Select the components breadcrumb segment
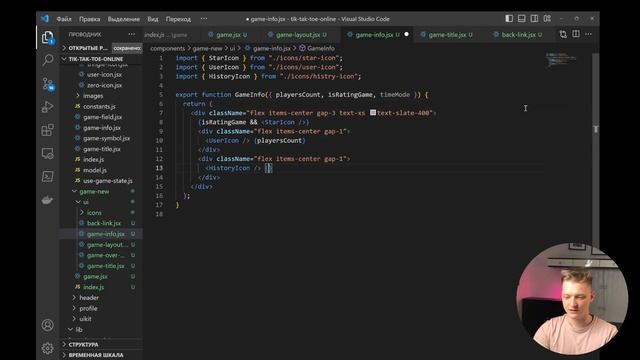The width and height of the screenshot is (640, 360). coord(167,48)
